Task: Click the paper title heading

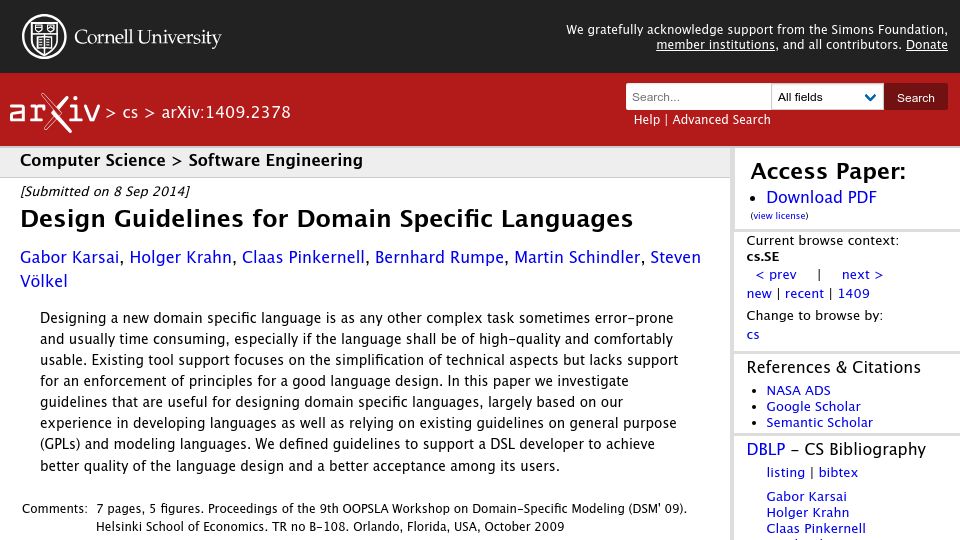Action: [x=326, y=219]
